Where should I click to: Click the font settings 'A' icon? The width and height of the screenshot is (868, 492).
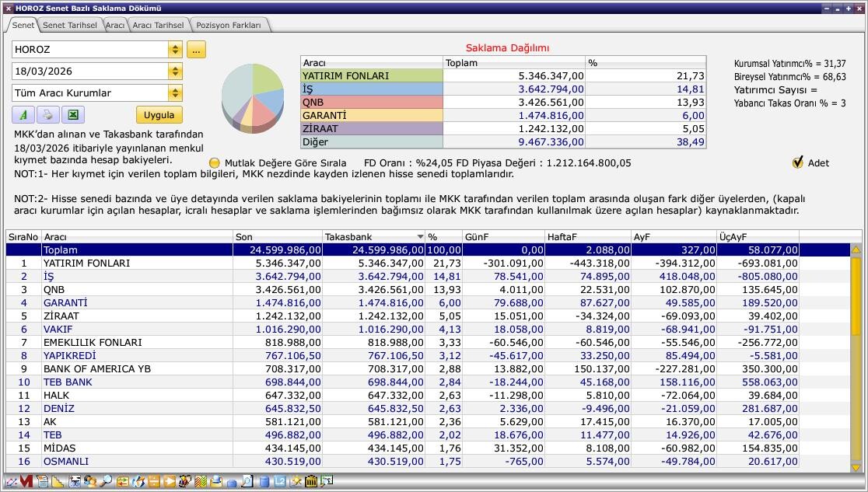pyautogui.click(x=23, y=115)
